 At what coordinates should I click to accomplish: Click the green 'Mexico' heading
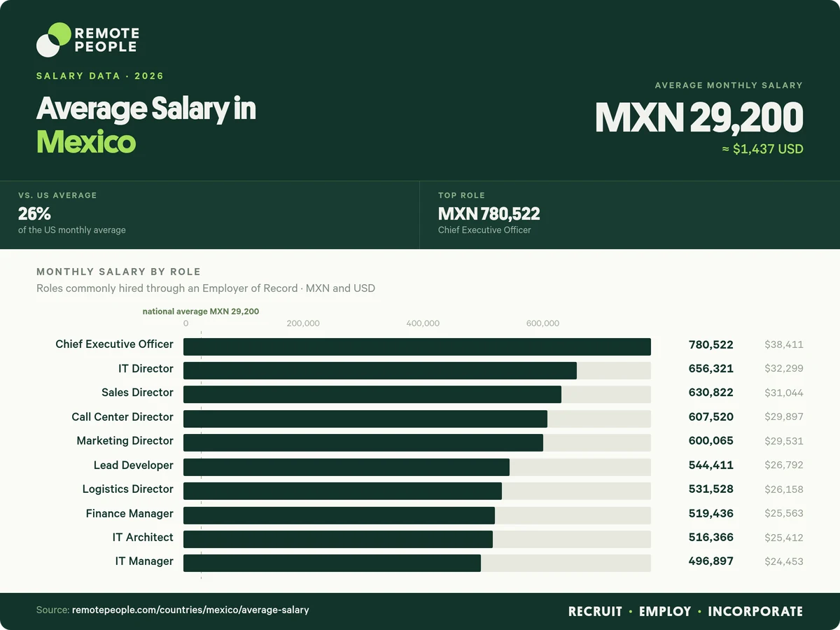point(85,142)
